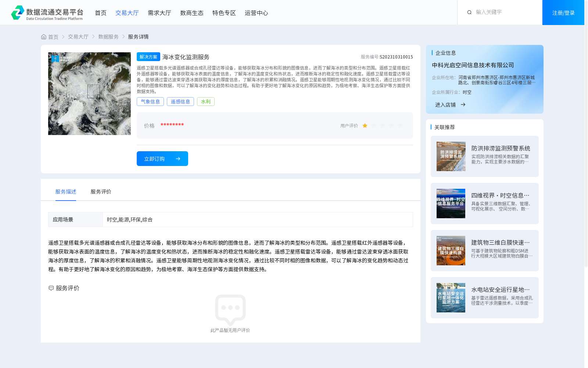Image resolution: width=588 pixels, height=368 pixels.
Task: Click the 水电站安全运行星地 title
Action: tap(501, 290)
